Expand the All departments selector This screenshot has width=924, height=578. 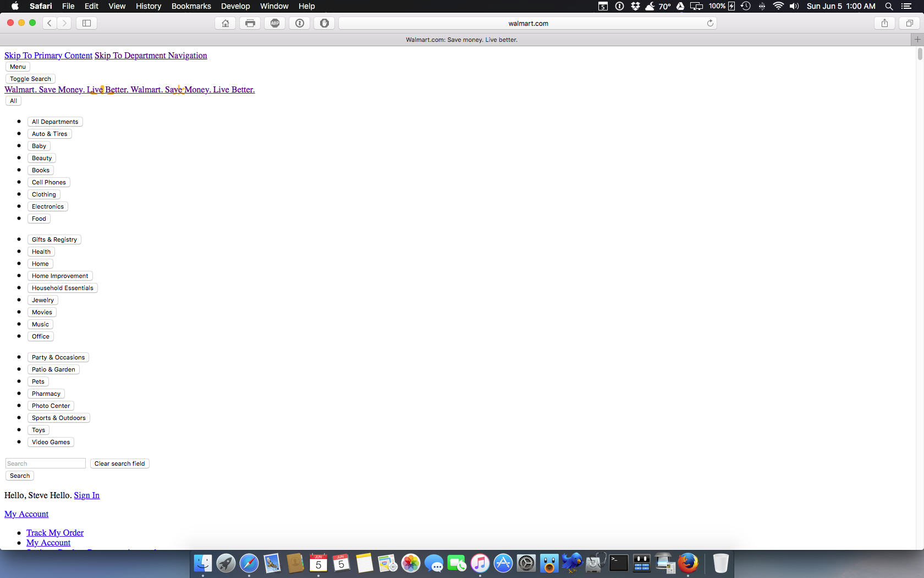13,101
